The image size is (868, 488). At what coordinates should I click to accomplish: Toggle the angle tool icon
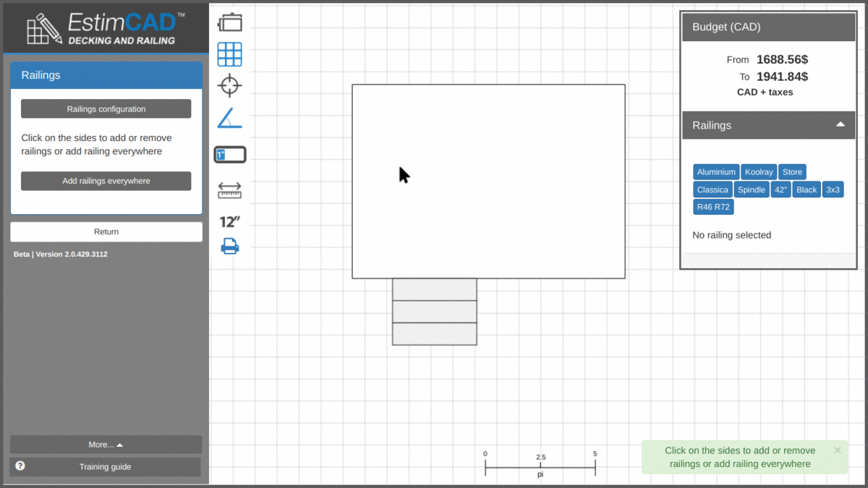[230, 119]
